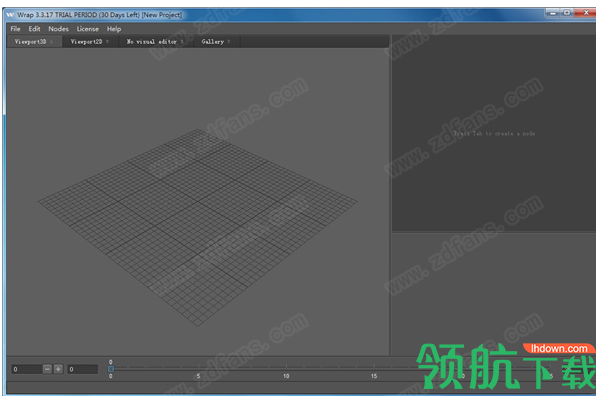Viewport: 596px width, 396px height.
Task: Click the second frame number field
Action: 83,369
